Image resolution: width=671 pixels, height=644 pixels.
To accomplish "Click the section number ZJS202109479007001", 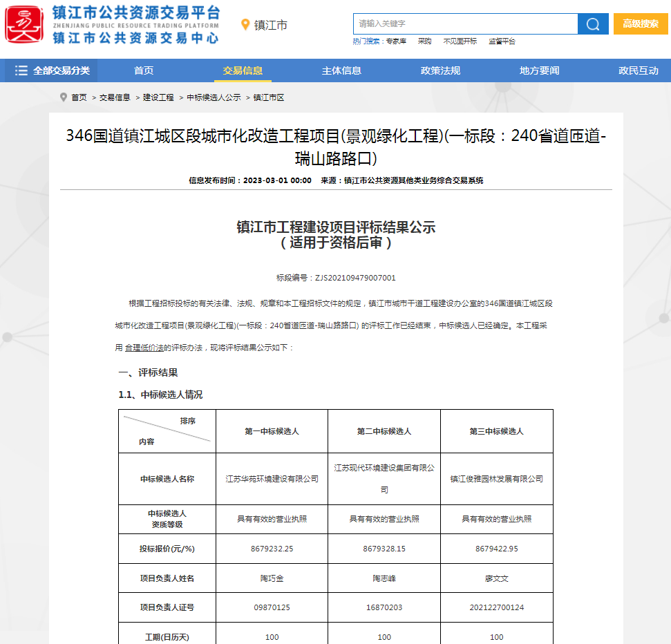I will pyautogui.click(x=355, y=278).
